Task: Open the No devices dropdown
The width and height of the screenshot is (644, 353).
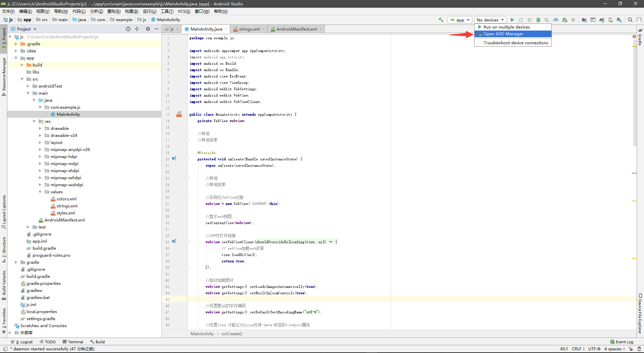Action: click(490, 20)
